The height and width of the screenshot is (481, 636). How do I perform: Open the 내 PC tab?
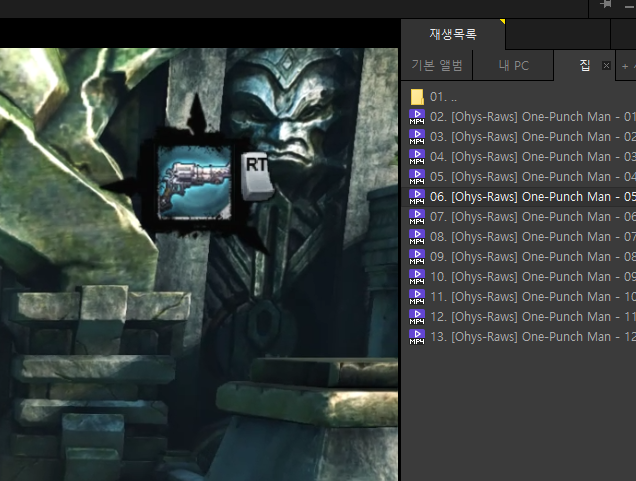click(514, 66)
